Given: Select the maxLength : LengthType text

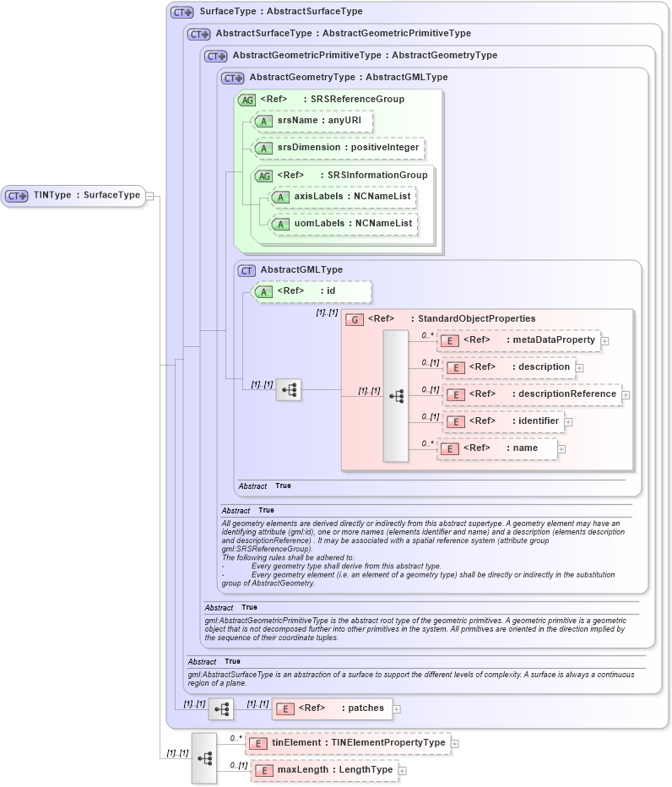Looking at the screenshot, I should pyautogui.click(x=335, y=770).
